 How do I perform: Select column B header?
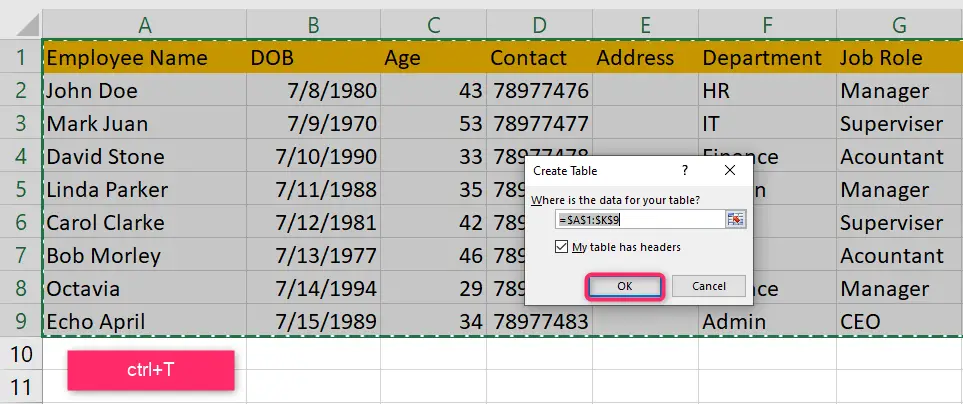pos(313,25)
